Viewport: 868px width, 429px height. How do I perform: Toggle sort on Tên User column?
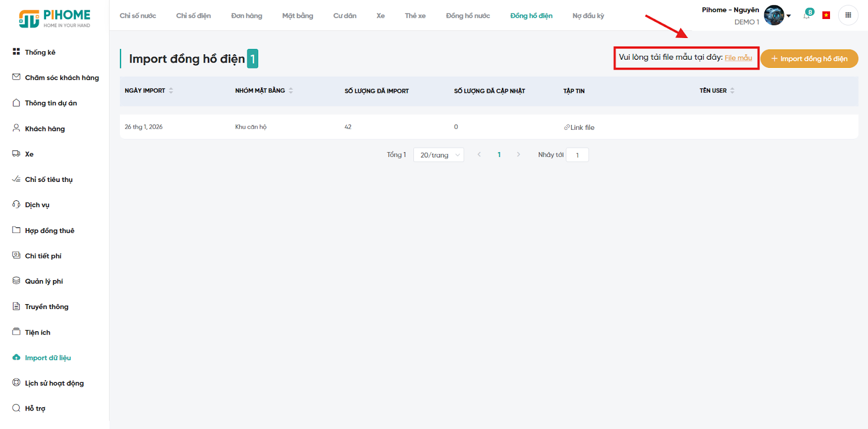tap(732, 91)
